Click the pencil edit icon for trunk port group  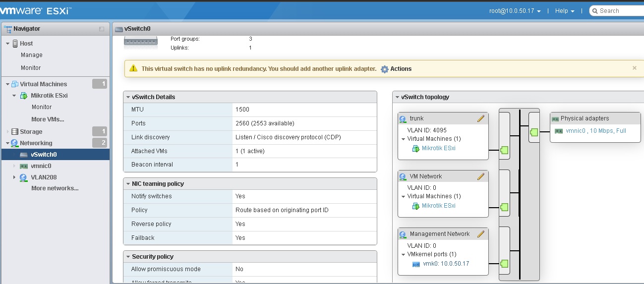pos(480,118)
